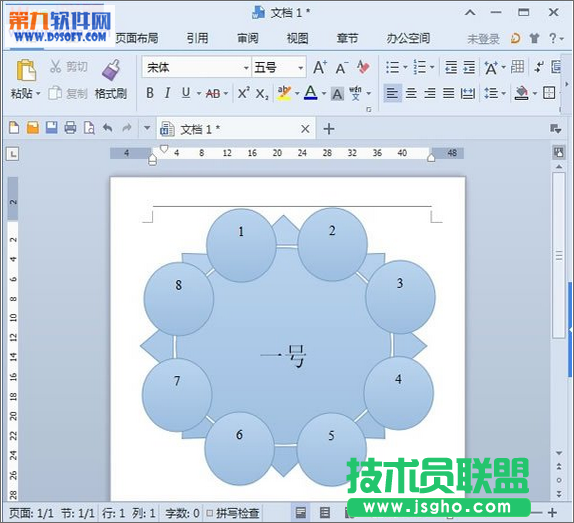This screenshot has height=523, width=574.
Task: Apply Subscript formatting
Action: coord(262,94)
